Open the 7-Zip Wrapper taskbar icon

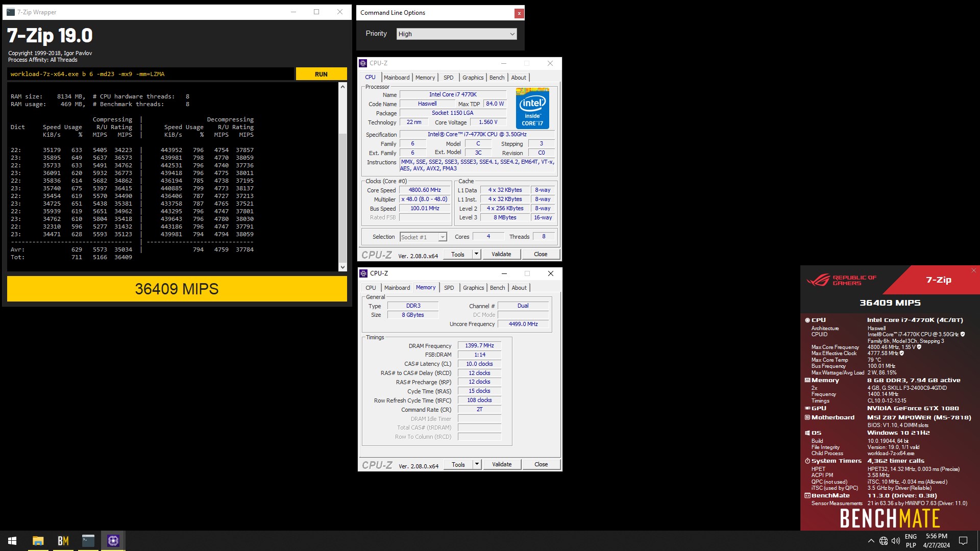pos(88,541)
